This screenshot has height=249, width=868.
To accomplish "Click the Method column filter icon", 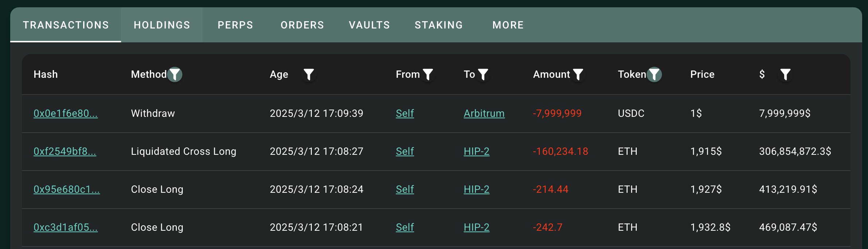I will tap(175, 74).
